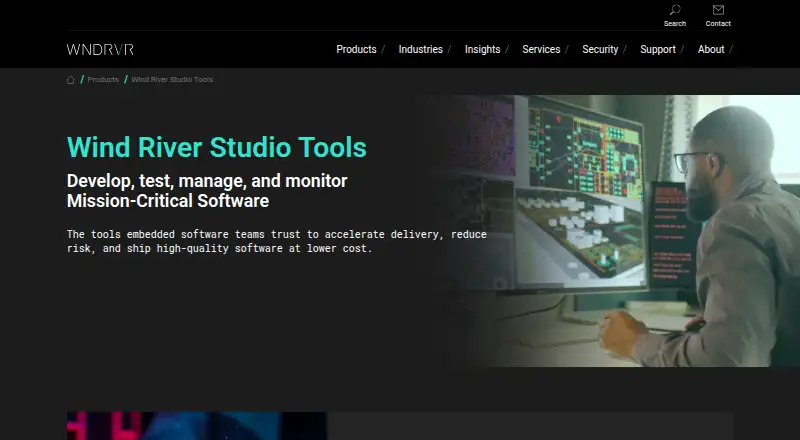Follow the Products breadcrumb link
The height and width of the screenshot is (440, 800).
[103, 80]
